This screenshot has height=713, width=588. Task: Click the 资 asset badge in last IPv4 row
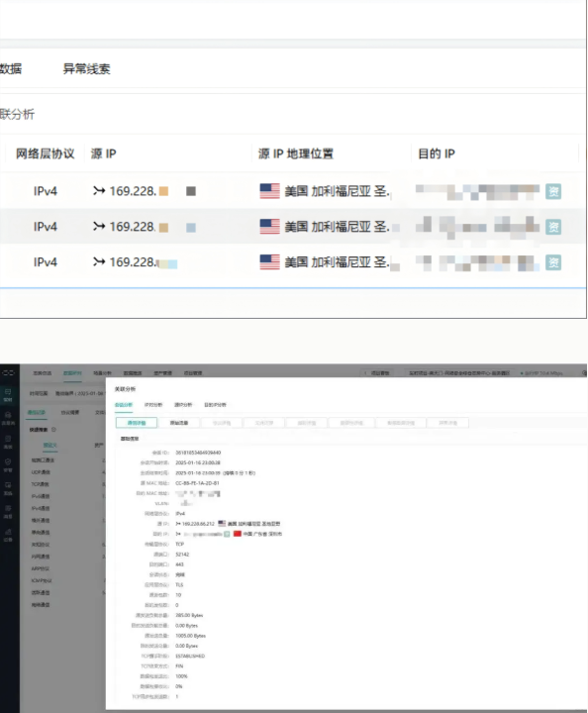[x=553, y=262]
